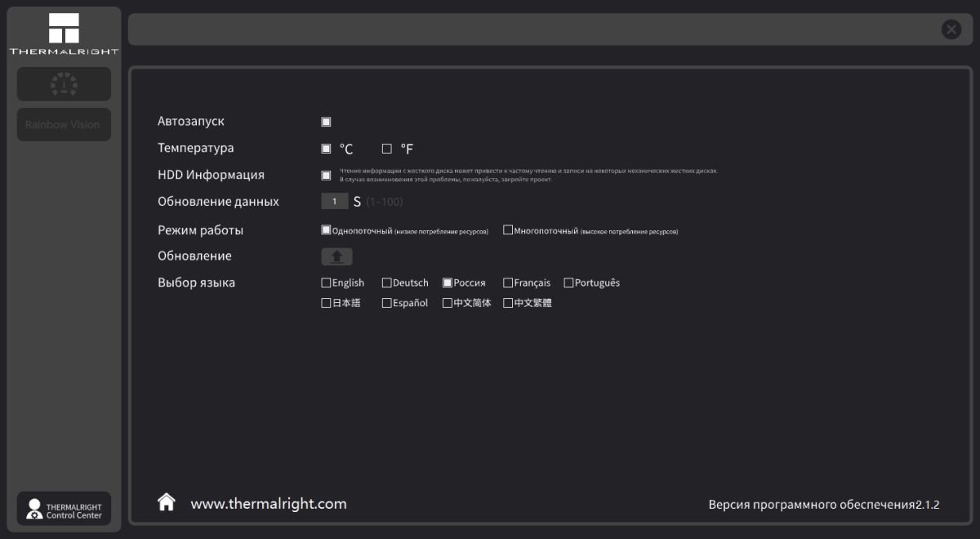The image size is (980, 539).
Task: Click the Режим работы label
Action: click(201, 230)
